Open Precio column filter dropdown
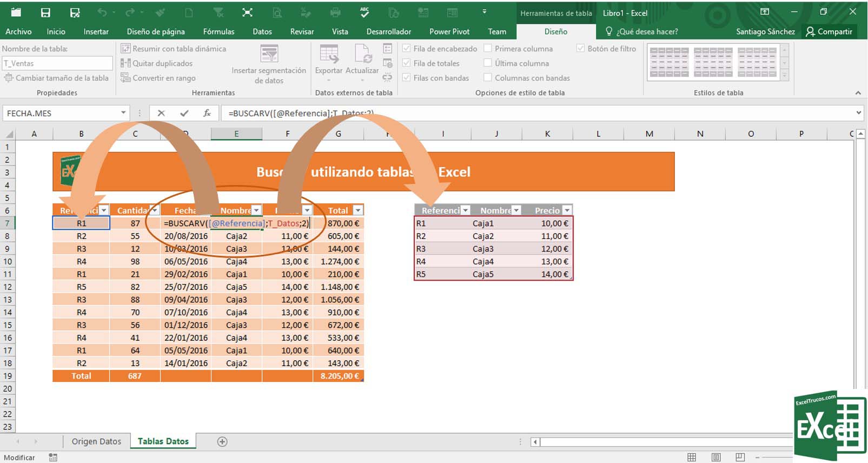 coord(567,210)
